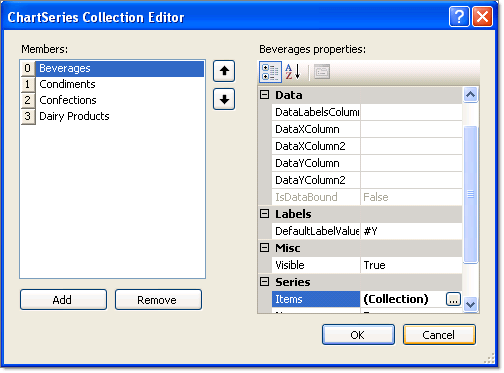This screenshot has height=373, width=504.
Task: Click the Alphabetical sort icon
Action: (x=293, y=72)
